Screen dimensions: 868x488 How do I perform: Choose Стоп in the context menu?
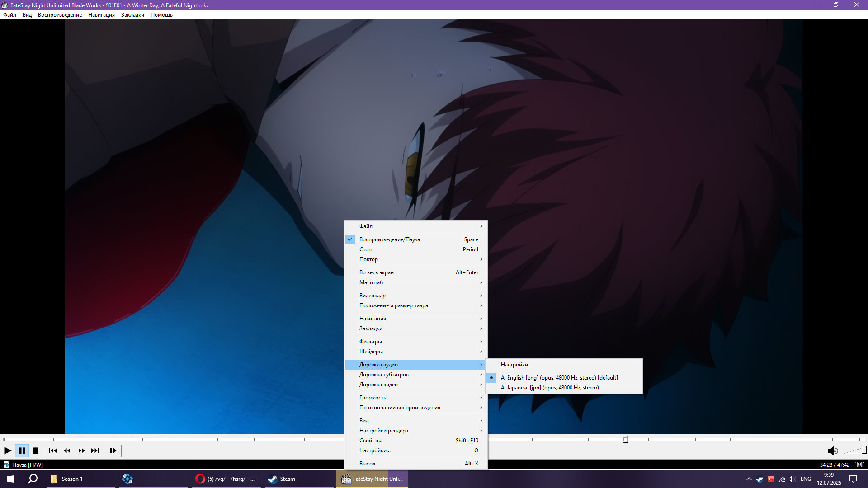[416, 249]
